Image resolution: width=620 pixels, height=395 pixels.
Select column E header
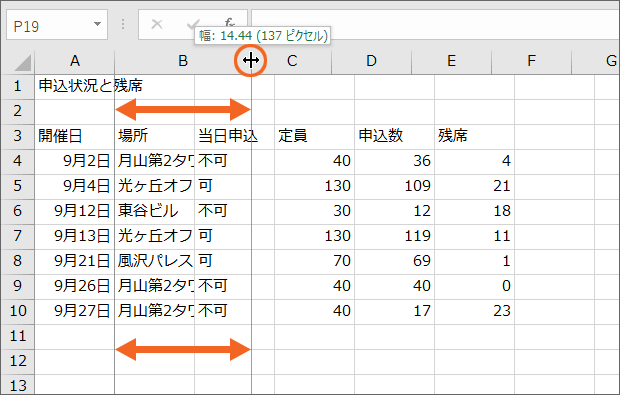(451, 61)
